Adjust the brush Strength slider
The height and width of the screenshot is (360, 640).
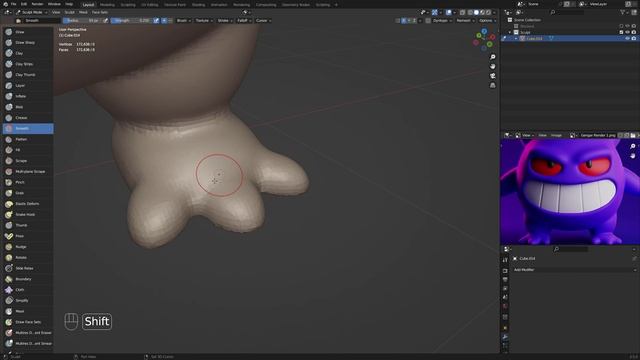click(131, 20)
